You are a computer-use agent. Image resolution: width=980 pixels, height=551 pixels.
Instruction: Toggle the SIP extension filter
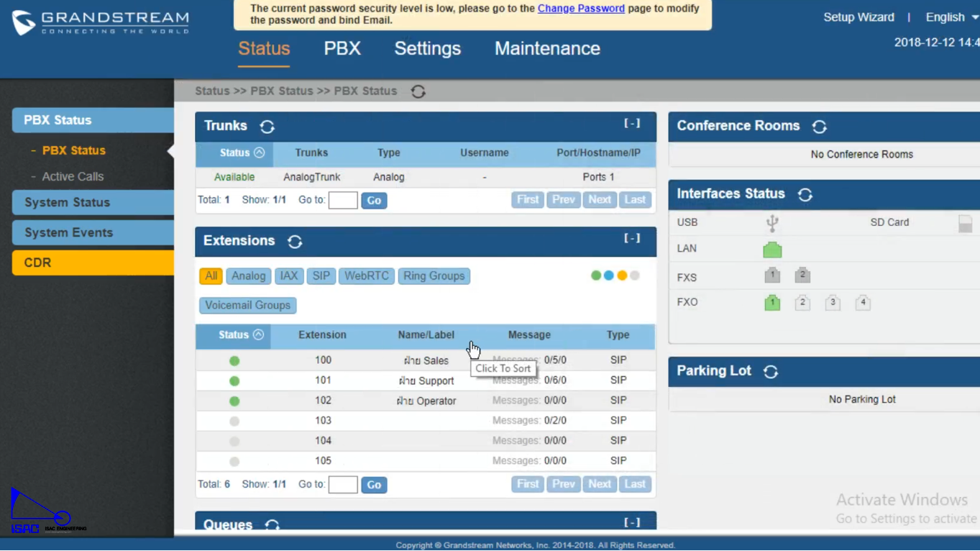click(321, 276)
